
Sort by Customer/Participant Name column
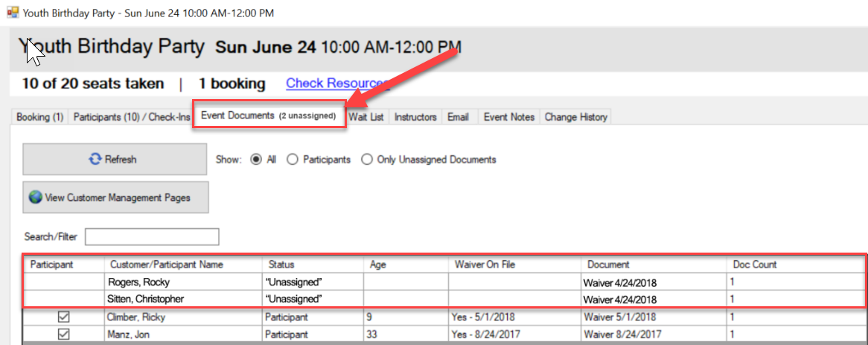coord(183,264)
